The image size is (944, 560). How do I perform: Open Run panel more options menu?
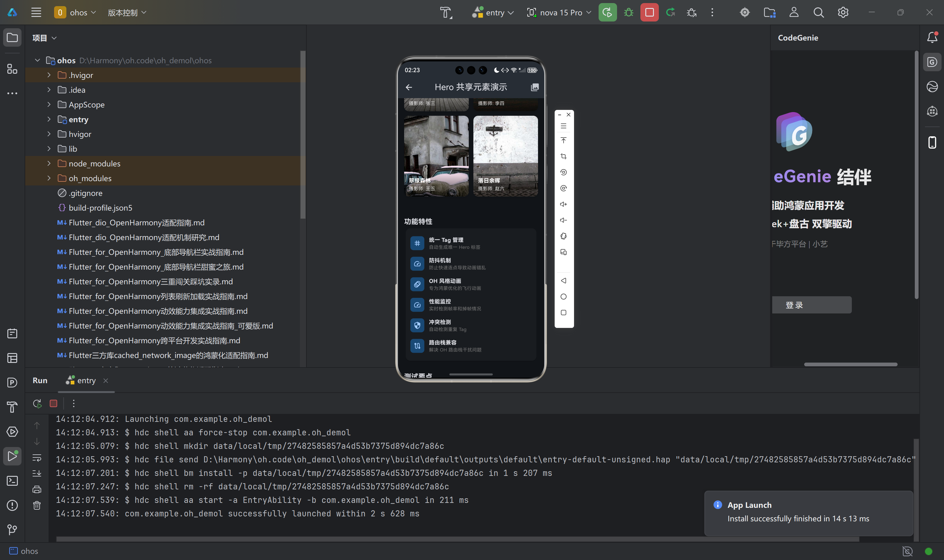pos(74,404)
